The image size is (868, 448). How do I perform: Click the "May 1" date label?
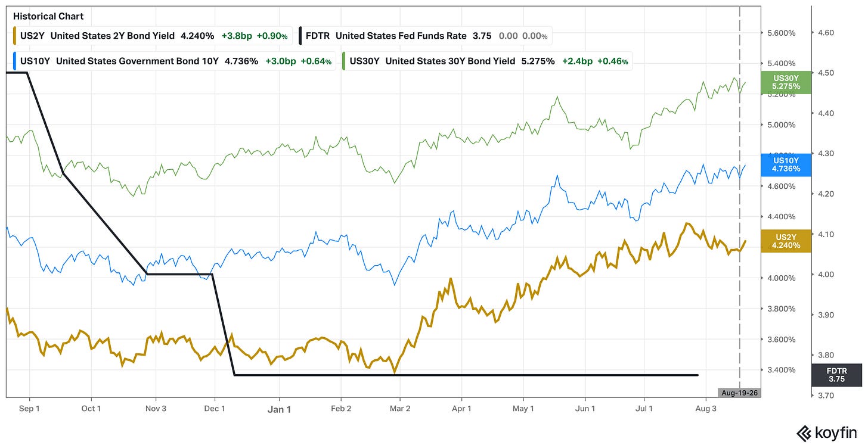coord(523,409)
